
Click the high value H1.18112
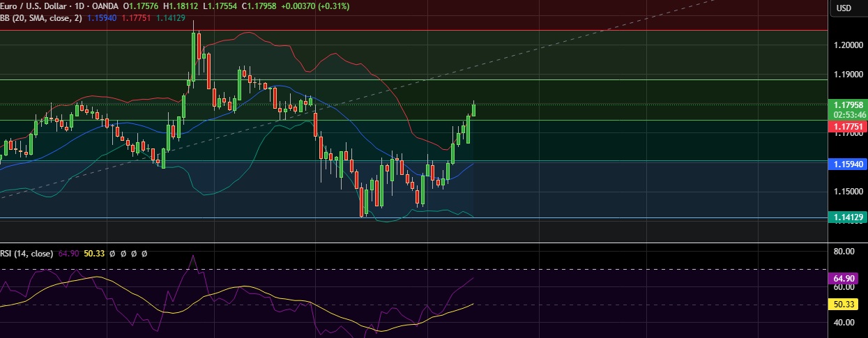click(181, 6)
